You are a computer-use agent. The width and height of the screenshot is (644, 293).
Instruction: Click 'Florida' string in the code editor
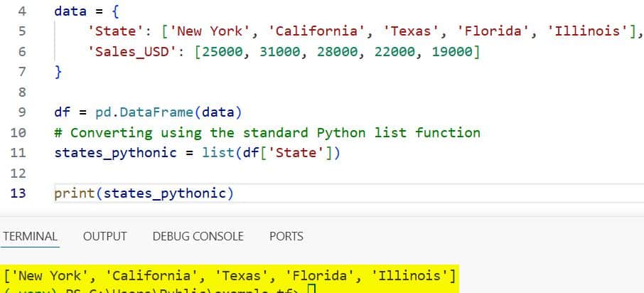coord(493,31)
